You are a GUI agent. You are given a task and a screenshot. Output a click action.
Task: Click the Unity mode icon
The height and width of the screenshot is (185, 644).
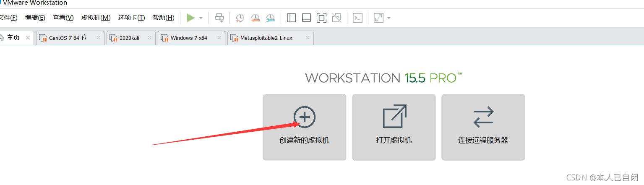pos(336,18)
